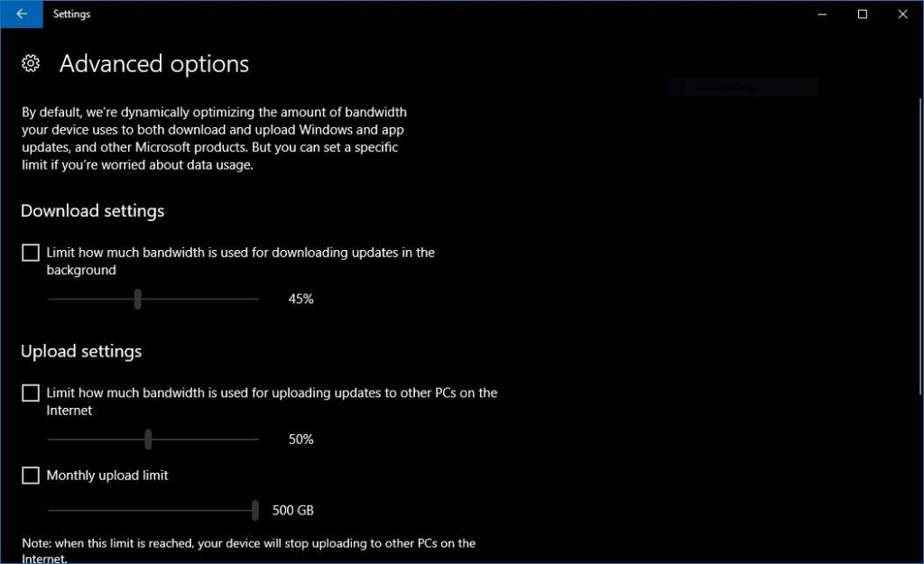
Task: Click the 45% value label
Action: (x=301, y=299)
